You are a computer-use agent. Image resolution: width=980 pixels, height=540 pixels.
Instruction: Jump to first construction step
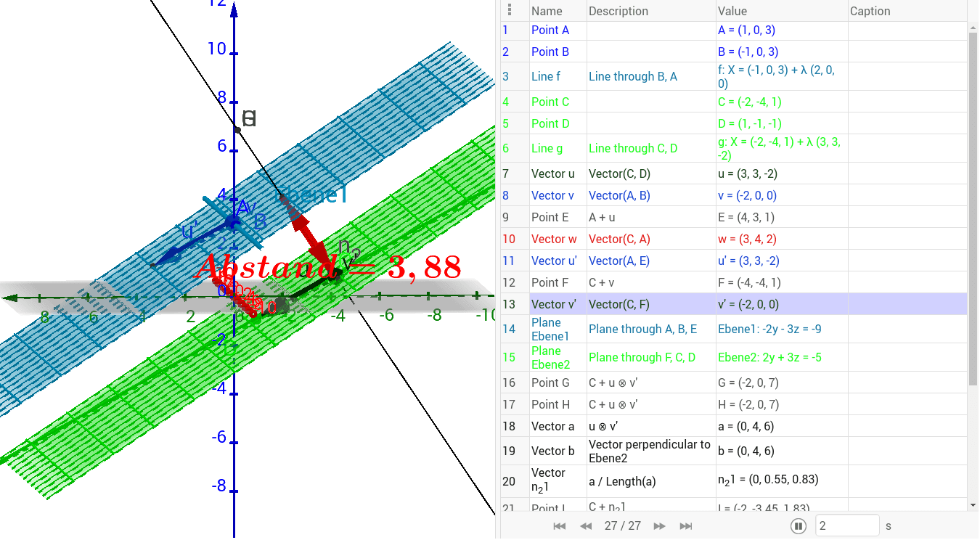click(x=559, y=526)
